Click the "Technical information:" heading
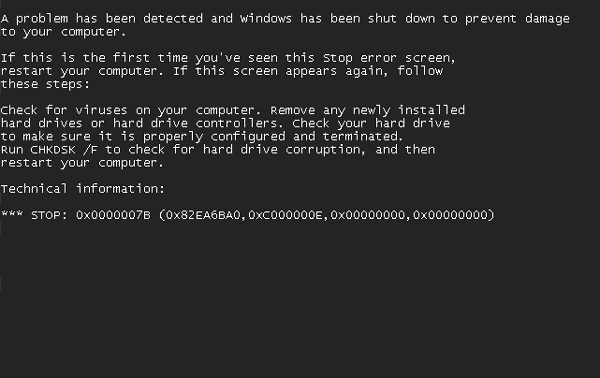600x378 pixels. 83,189
